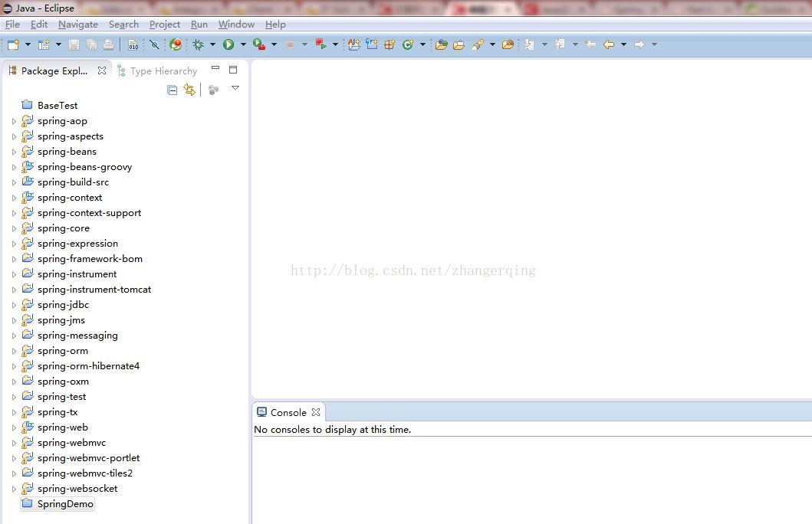The image size is (812, 524).
Task: Open the Run menu
Action: pos(199,25)
